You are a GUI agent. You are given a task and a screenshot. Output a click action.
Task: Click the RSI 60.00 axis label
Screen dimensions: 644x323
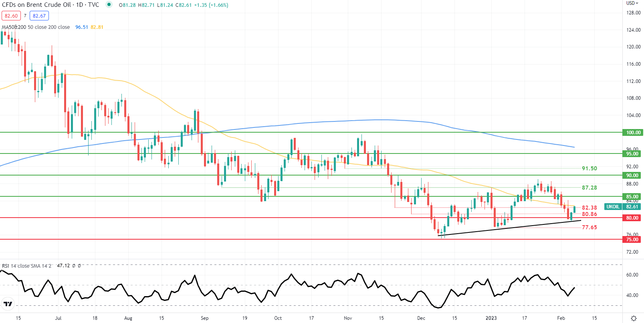(x=632, y=275)
